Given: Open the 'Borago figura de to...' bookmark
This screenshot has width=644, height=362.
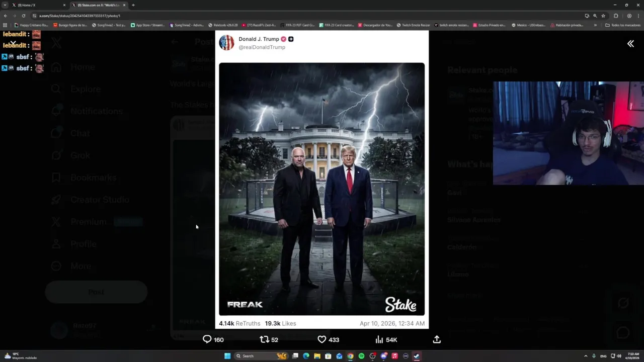Looking at the screenshot, I should click(x=70, y=25).
